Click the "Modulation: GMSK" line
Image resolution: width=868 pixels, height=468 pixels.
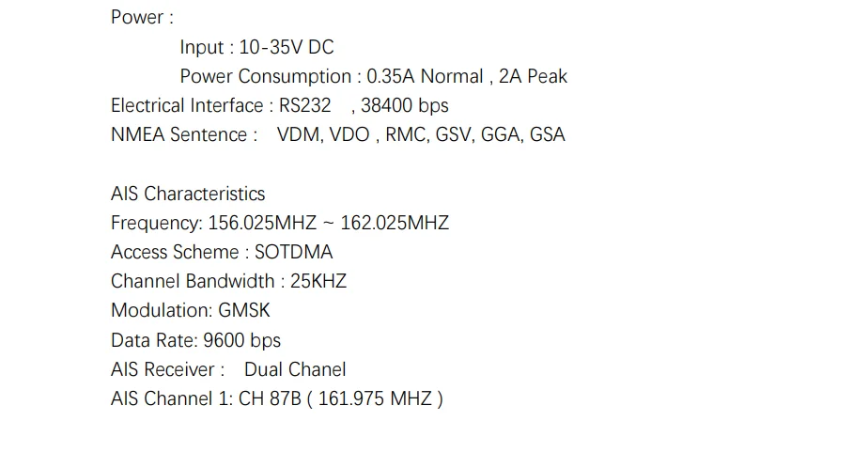coord(191,310)
